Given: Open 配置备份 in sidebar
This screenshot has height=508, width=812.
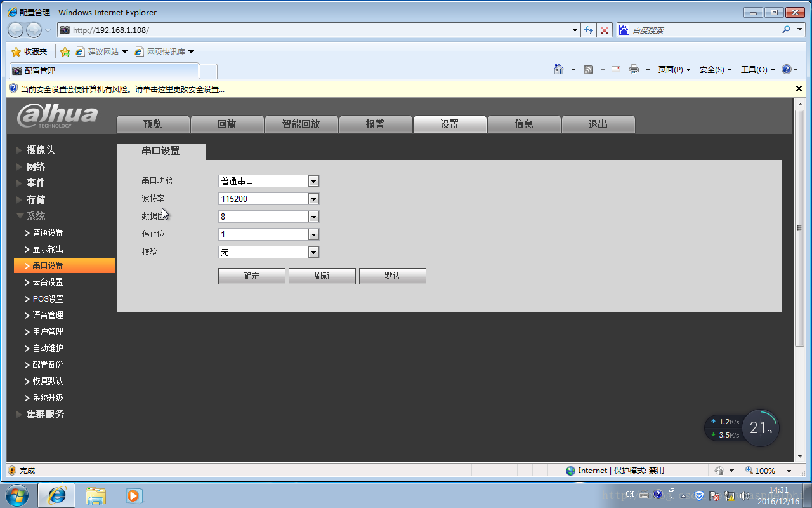Looking at the screenshot, I should click(48, 364).
